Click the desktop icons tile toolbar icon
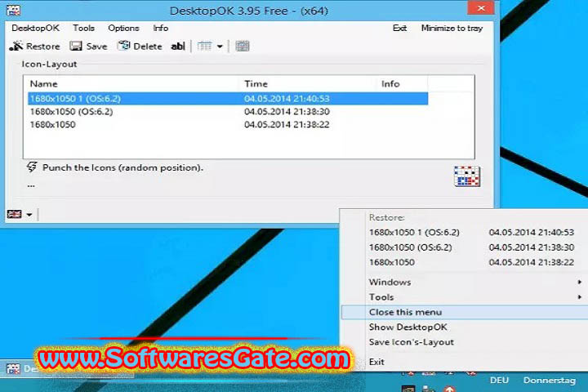 243,46
